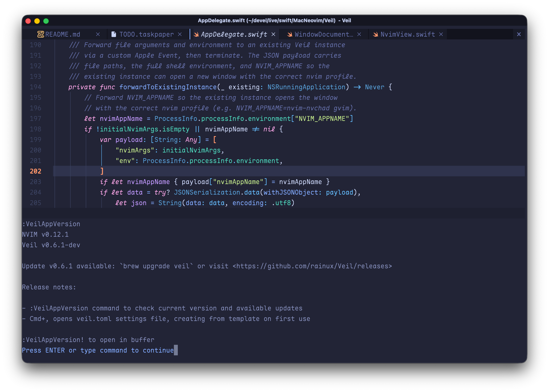Click the closing bracket on line 202

click(x=102, y=171)
